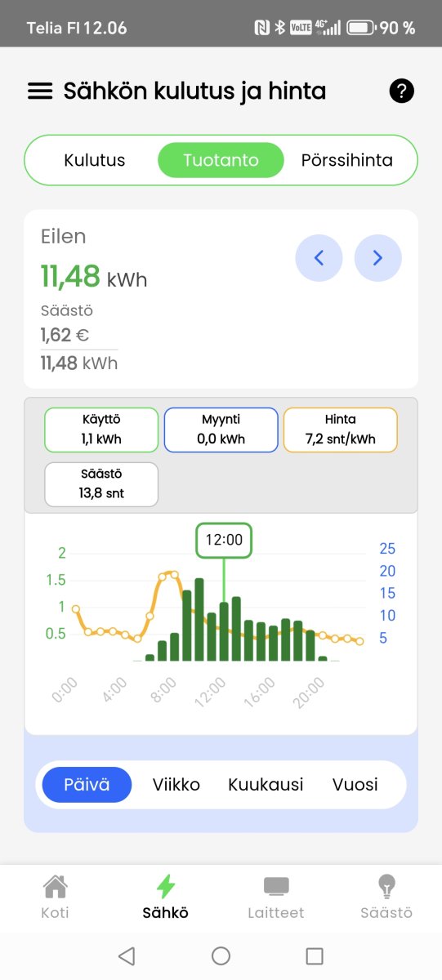
Task: Tap the tallest production bar in chart
Action: 199,619
